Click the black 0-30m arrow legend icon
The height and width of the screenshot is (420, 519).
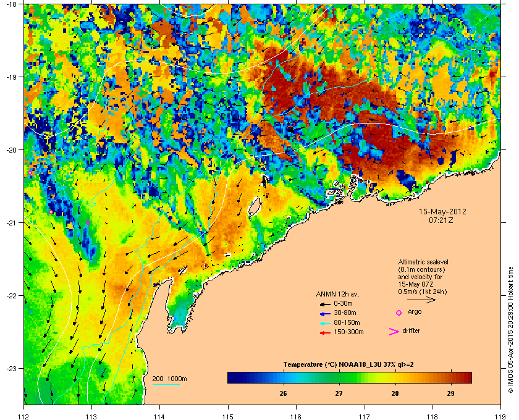coord(325,304)
